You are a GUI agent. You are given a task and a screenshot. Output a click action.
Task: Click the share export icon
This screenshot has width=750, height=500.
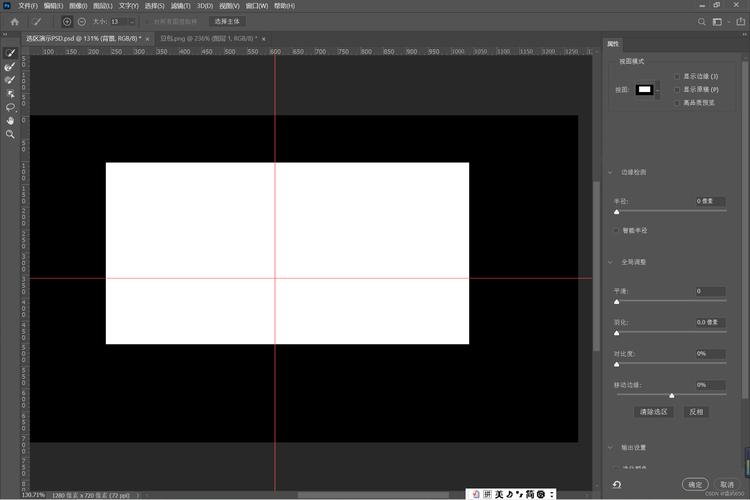click(x=741, y=22)
